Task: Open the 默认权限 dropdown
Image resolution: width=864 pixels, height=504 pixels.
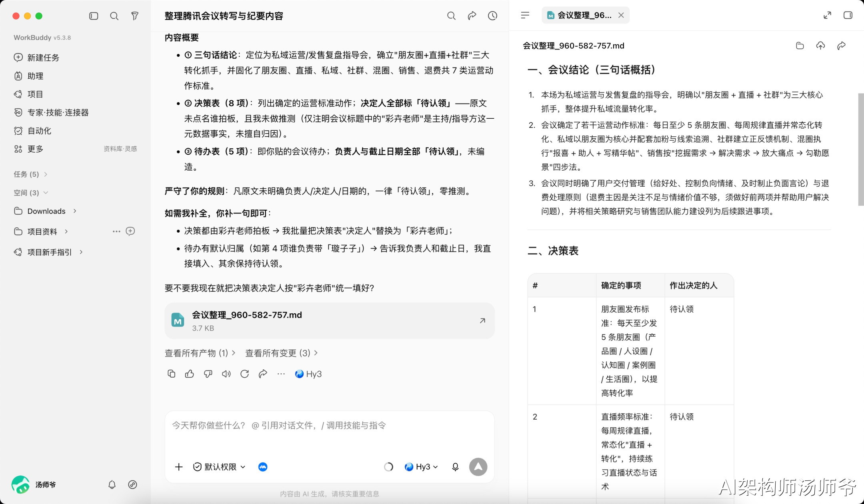Action: (x=219, y=467)
